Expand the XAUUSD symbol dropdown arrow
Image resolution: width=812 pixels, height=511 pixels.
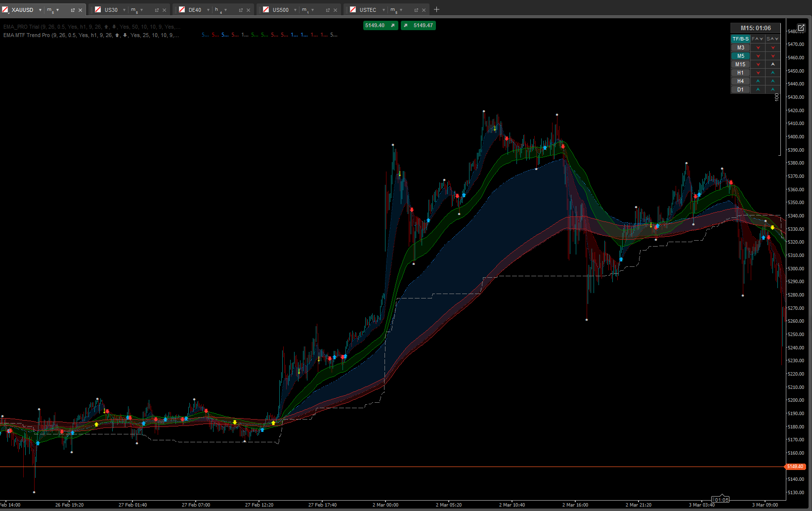40,10
